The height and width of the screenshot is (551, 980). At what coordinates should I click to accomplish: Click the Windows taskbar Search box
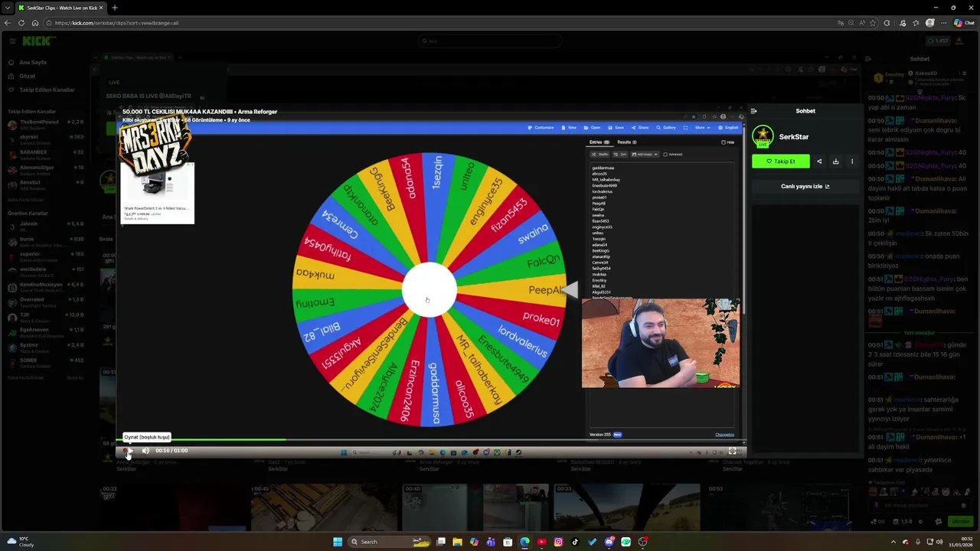pos(390,542)
